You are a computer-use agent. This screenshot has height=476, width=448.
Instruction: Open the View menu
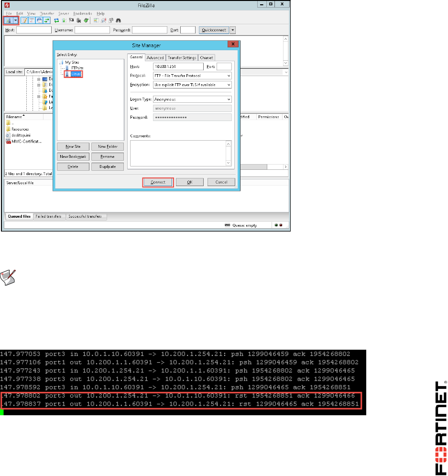click(31, 14)
